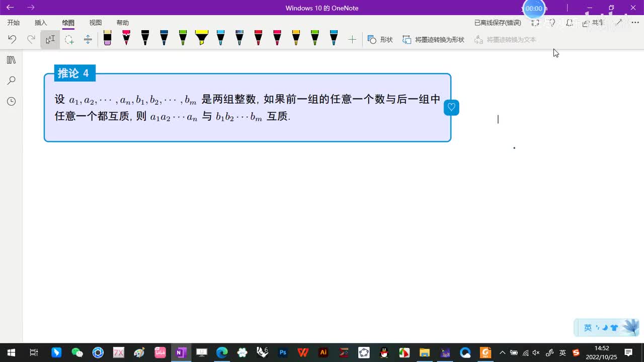Share the notebook with 共享
Image resolution: width=644 pixels, height=362 pixels.
(x=593, y=23)
